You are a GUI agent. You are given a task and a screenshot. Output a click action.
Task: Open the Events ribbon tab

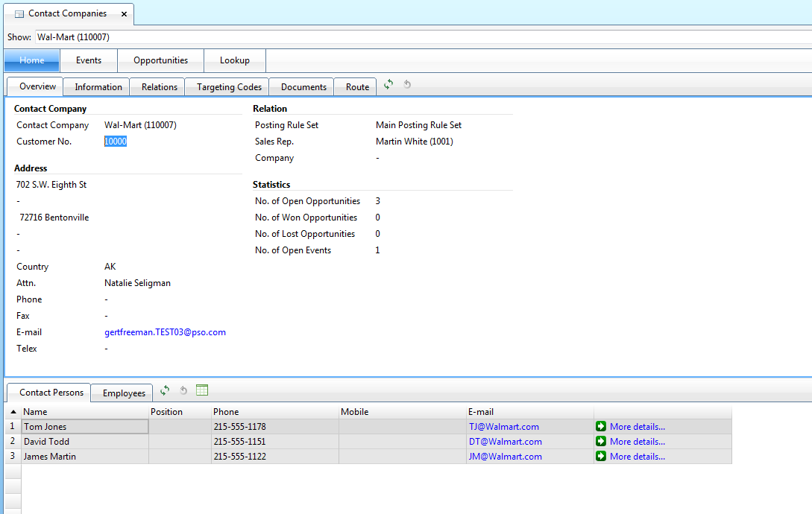coord(89,60)
